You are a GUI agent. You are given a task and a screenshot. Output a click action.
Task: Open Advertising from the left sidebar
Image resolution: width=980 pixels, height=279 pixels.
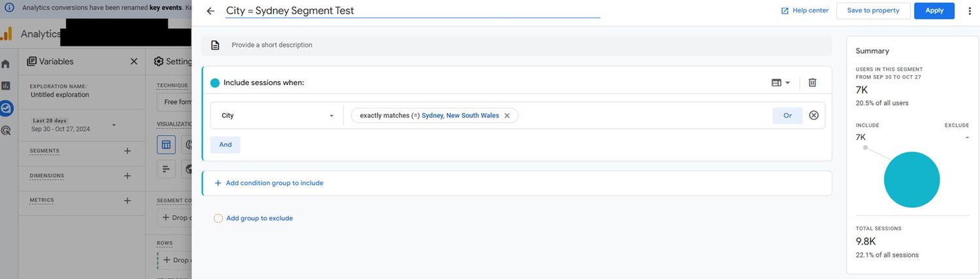(x=6, y=130)
